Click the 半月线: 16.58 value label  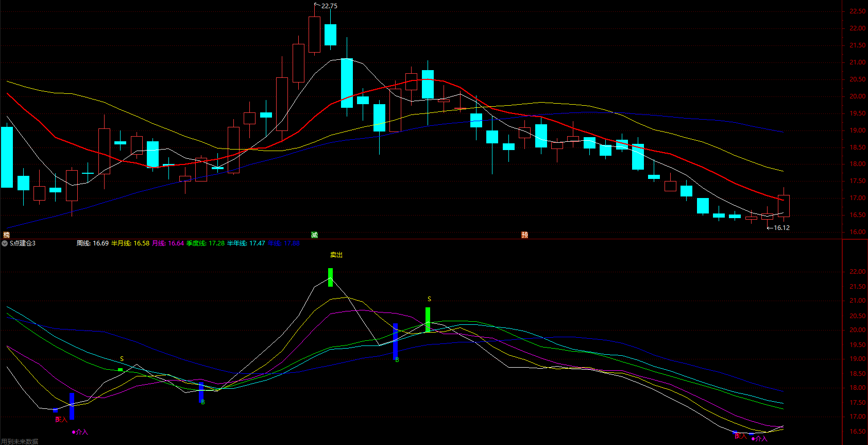pos(130,243)
